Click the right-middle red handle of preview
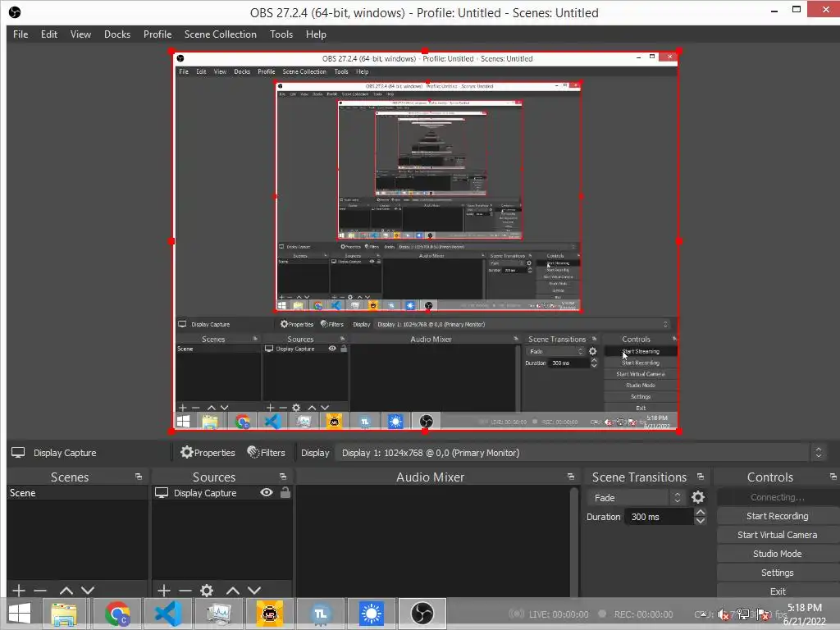This screenshot has width=840, height=630. pos(678,241)
